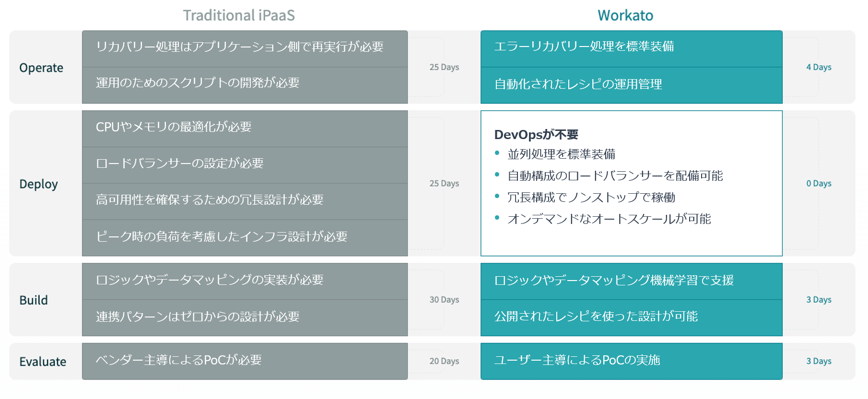Click '0 Days' in the Deploy row

pyautogui.click(x=819, y=183)
